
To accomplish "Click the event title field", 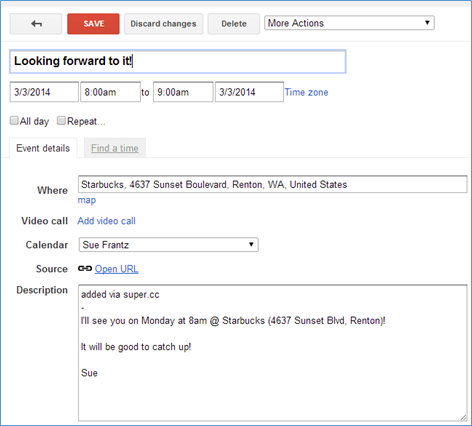I will (x=178, y=61).
